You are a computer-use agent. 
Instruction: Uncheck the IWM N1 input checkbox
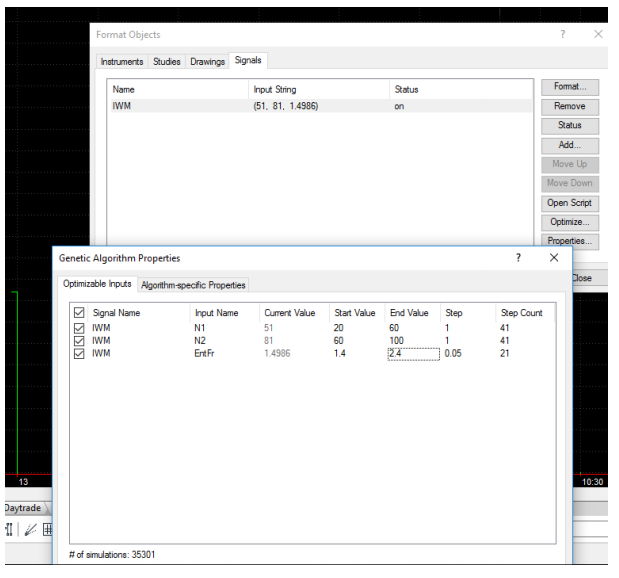click(79, 327)
